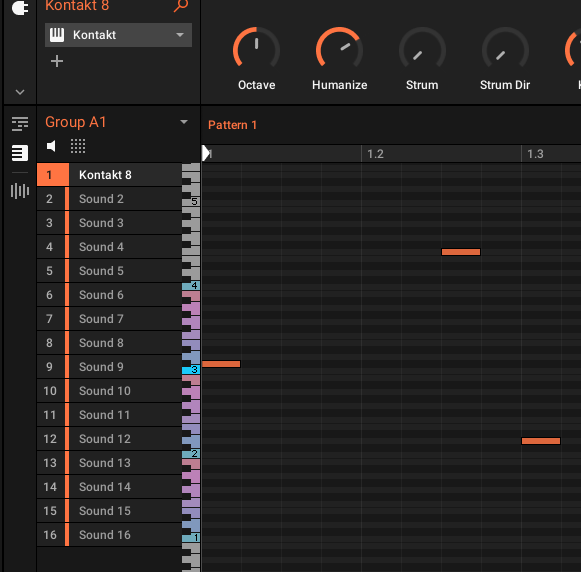Select Sound 14 slot
This screenshot has width=581, height=572.
click(109, 487)
